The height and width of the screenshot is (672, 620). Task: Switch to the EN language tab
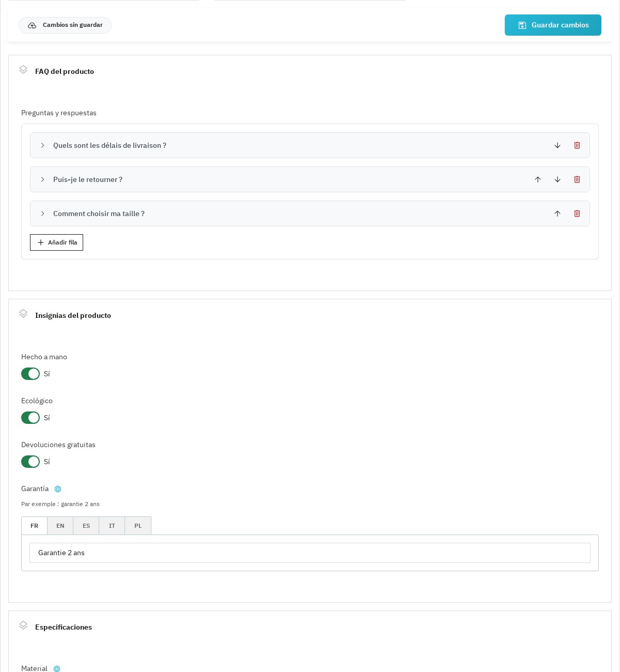click(x=60, y=526)
